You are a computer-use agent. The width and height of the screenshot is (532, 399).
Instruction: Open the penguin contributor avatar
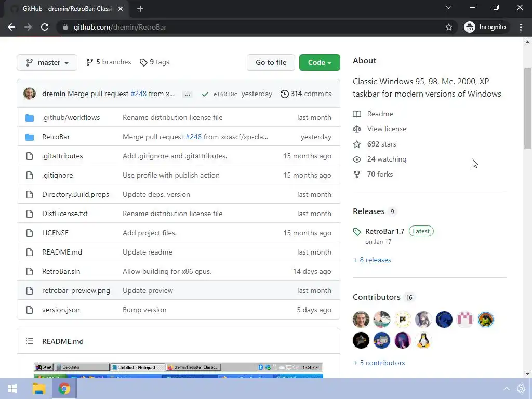point(423,340)
